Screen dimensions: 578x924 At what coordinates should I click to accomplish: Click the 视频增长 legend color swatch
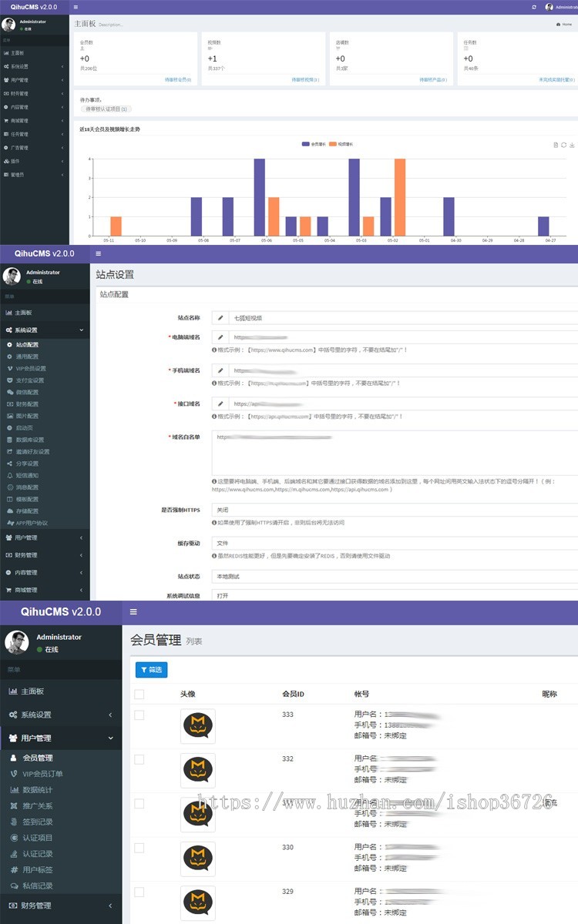[x=333, y=144]
